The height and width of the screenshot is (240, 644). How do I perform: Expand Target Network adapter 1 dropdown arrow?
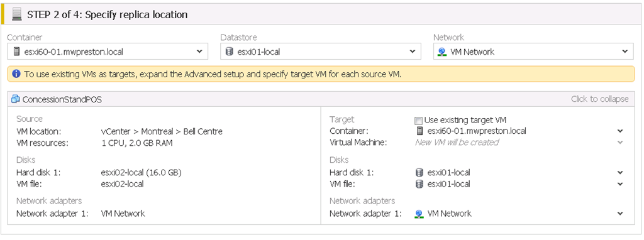tap(620, 214)
